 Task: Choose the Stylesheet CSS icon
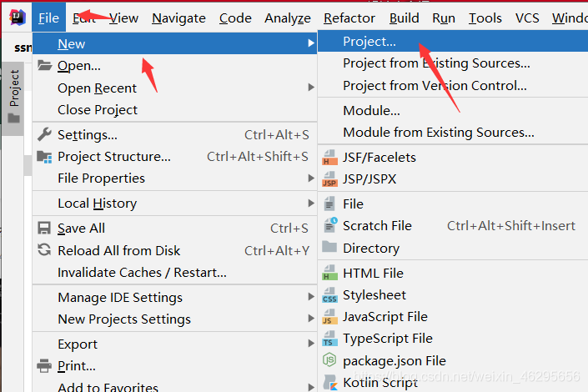[x=329, y=295]
